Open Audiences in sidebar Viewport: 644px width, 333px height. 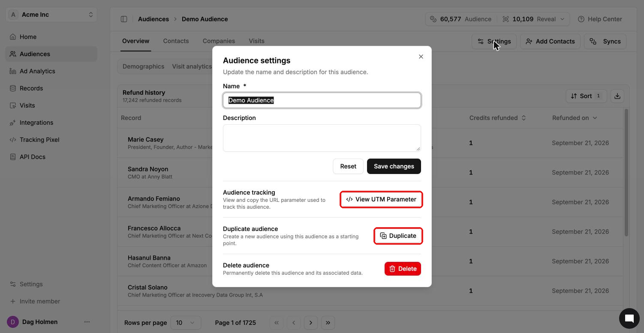(51, 54)
